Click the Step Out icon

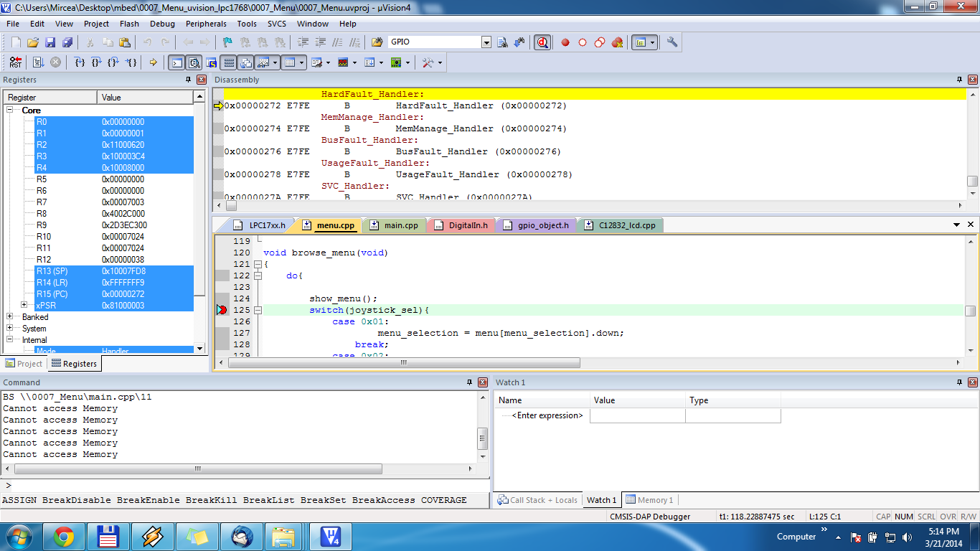click(114, 62)
